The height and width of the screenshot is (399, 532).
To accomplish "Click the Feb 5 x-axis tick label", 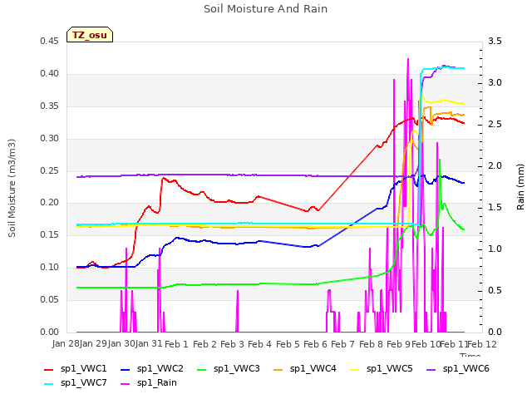I will click(x=288, y=344).
